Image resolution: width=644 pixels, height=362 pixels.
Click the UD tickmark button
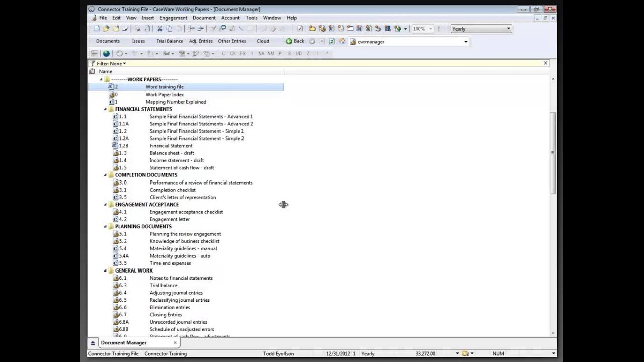click(x=299, y=53)
